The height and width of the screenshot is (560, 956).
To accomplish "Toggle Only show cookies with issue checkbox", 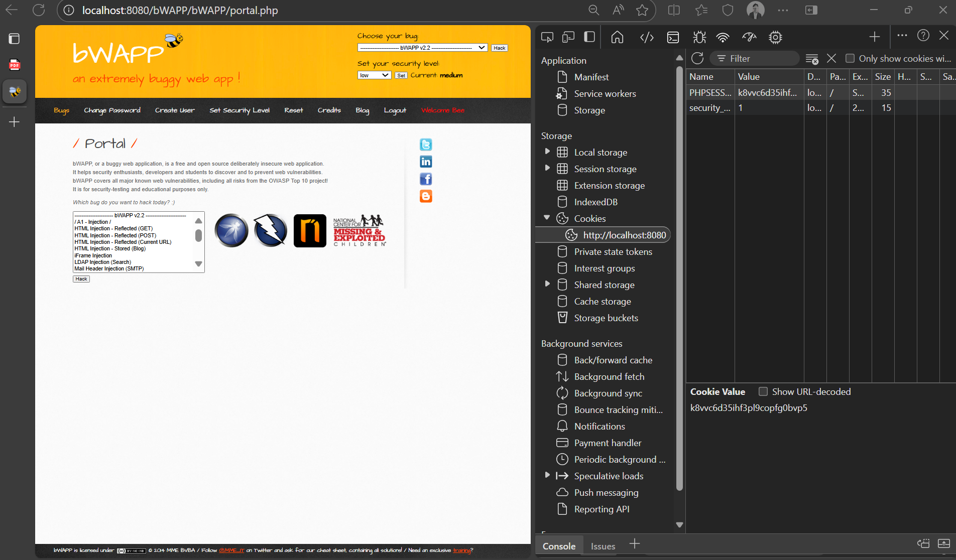I will [x=850, y=59].
